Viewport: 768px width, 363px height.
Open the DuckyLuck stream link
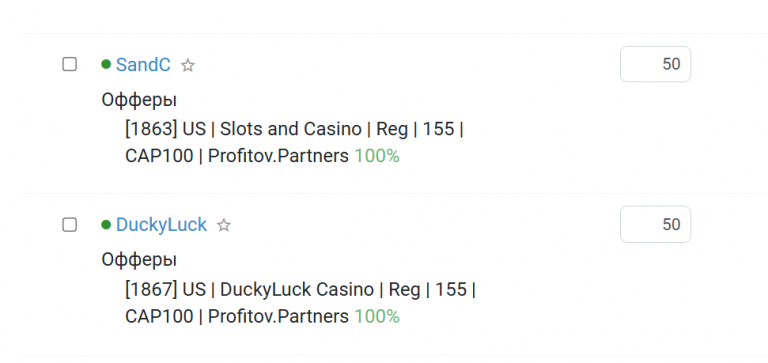(161, 225)
